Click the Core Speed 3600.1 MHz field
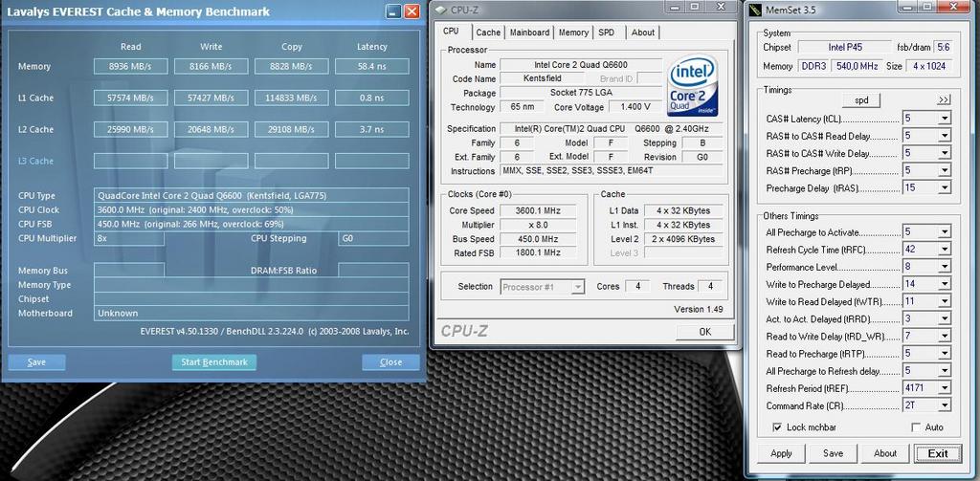Image resolution: width=980 pixels, height=481 pixels. tap(537, 211)
